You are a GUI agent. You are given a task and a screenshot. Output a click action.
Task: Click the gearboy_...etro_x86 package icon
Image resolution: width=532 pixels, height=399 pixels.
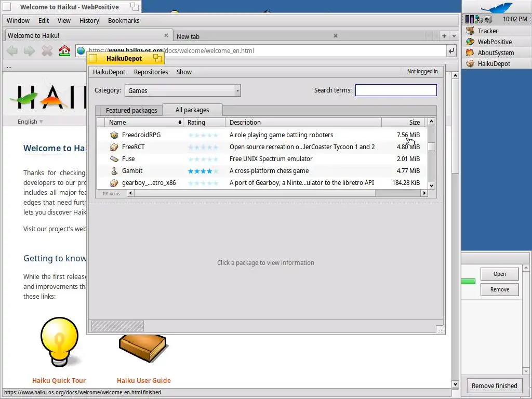coord(114,183)
